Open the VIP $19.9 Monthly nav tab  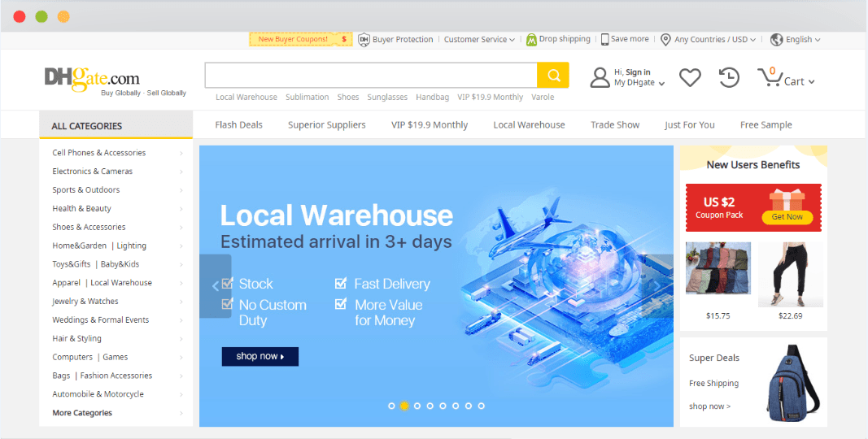(430, 125)
